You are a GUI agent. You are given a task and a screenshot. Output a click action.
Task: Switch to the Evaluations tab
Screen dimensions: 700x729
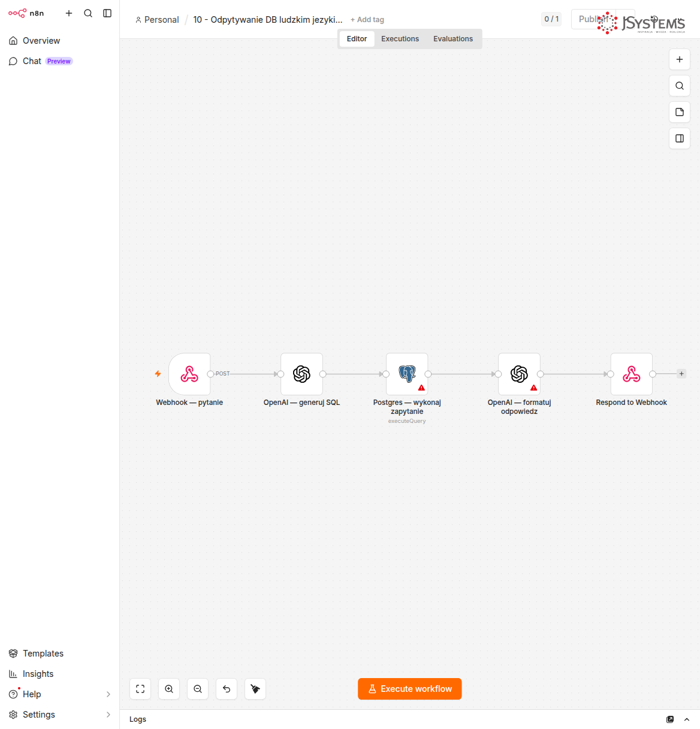click(x=453, y=39)
